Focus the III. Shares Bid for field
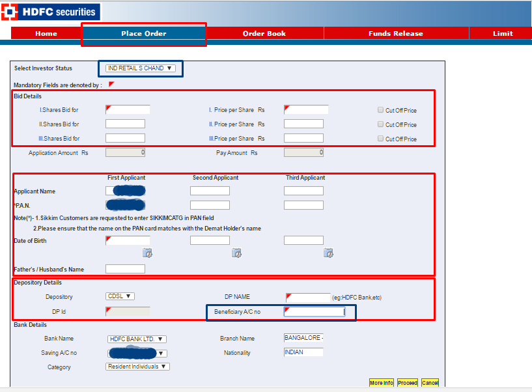Screen dimensions: 532x392 pos(125,138)
